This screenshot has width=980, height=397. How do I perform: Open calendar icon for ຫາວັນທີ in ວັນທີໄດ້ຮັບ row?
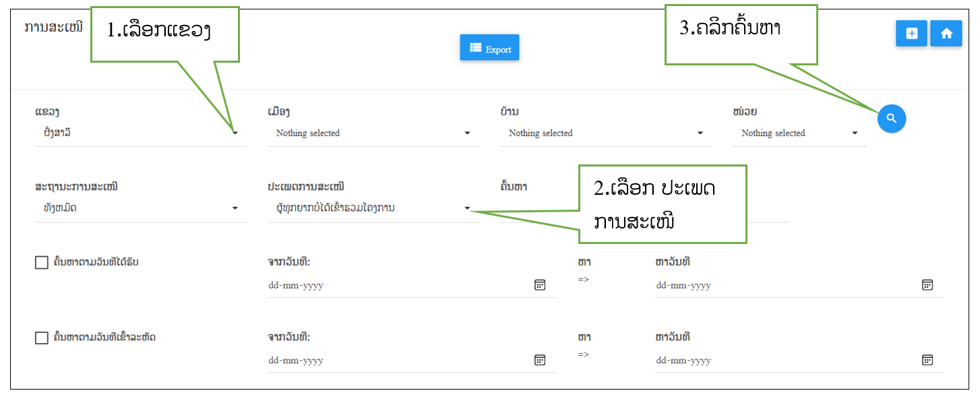click(927, 285)
